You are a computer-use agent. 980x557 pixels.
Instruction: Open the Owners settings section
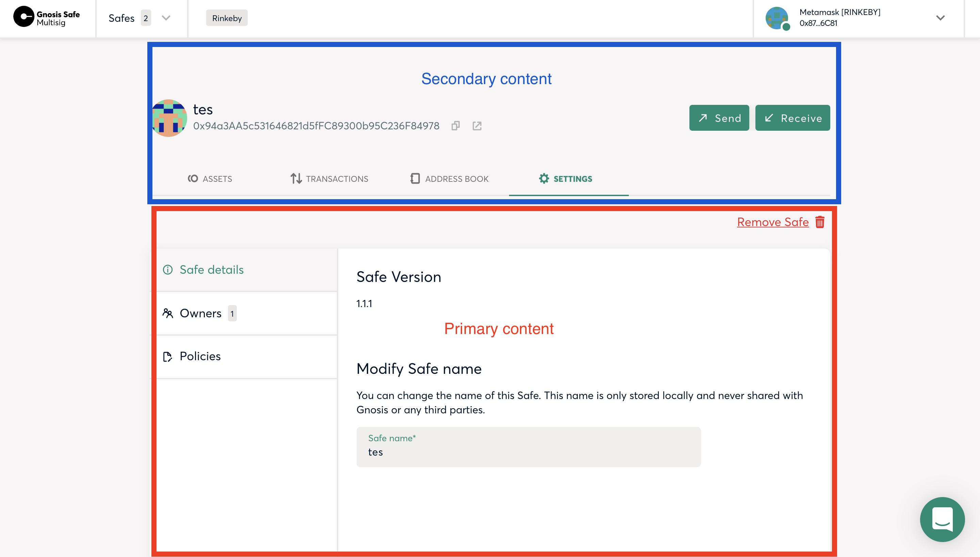[x=247, y=313]
